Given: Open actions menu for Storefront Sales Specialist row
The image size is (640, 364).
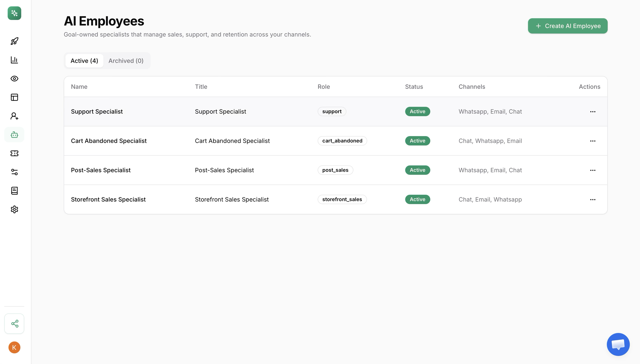Looking at the screenshot, I should click(x=592, y=199).
